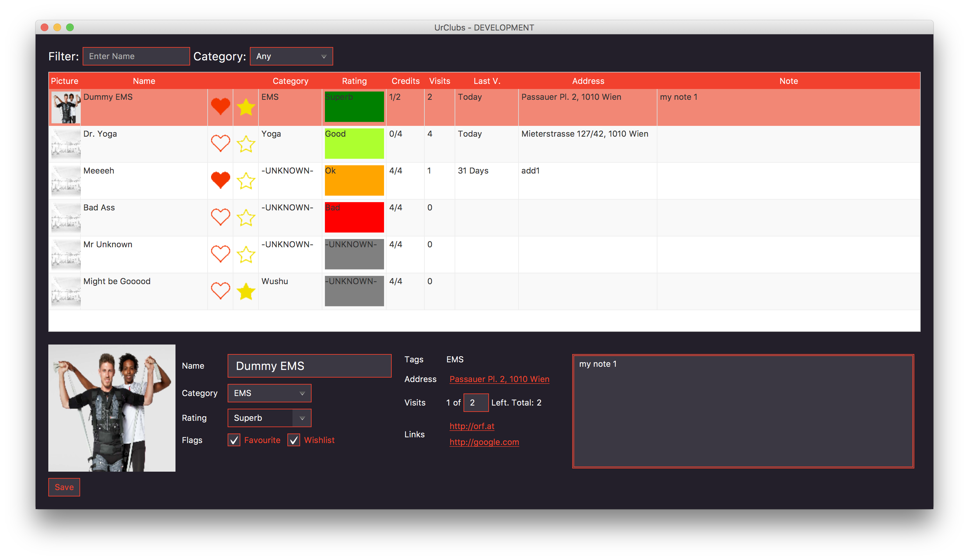Uncheck the Wishlist checkbox
This screenshot has width=969, height=560.
tap(294, 440)
